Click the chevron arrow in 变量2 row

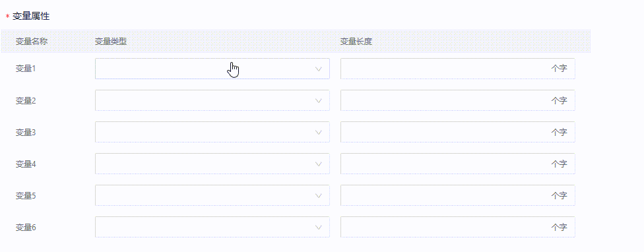318,100
